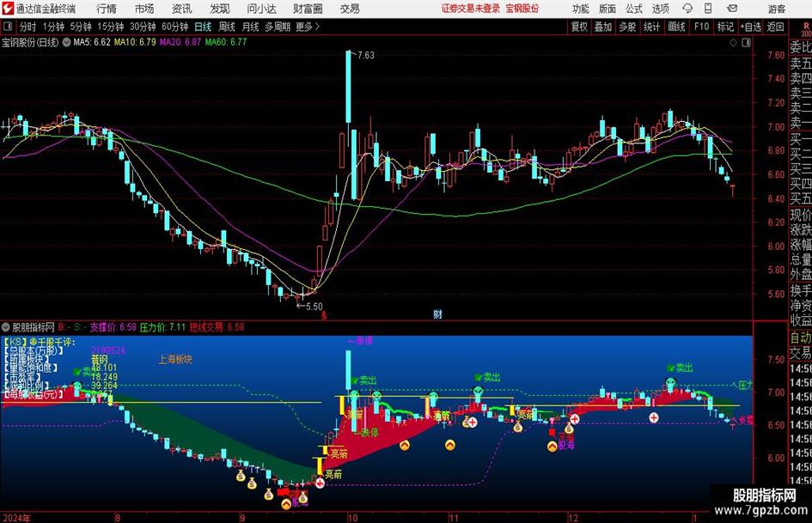Select the 月线 monthly chart tab
The image size is (812, 523).
pos(251,27)
